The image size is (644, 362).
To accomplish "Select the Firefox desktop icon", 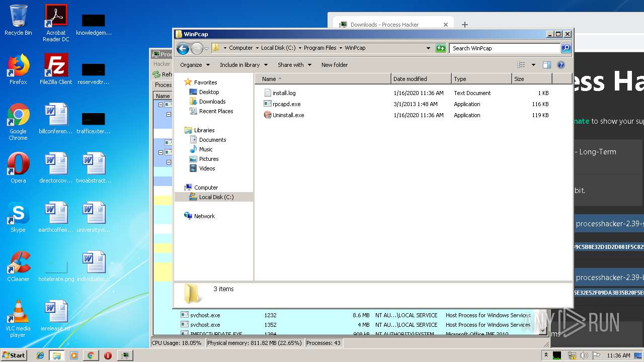I will coord(18,70).
